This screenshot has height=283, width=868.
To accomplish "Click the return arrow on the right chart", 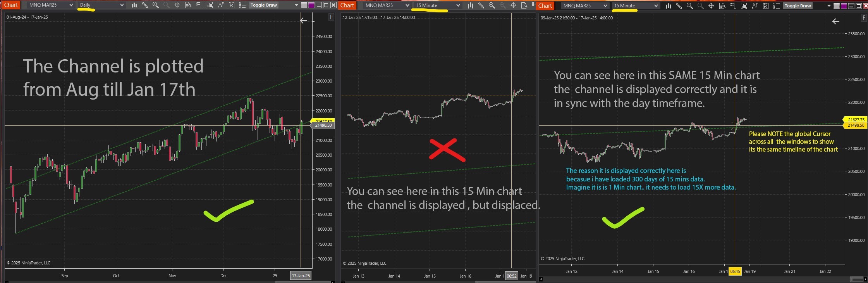I will click(836, 21).
